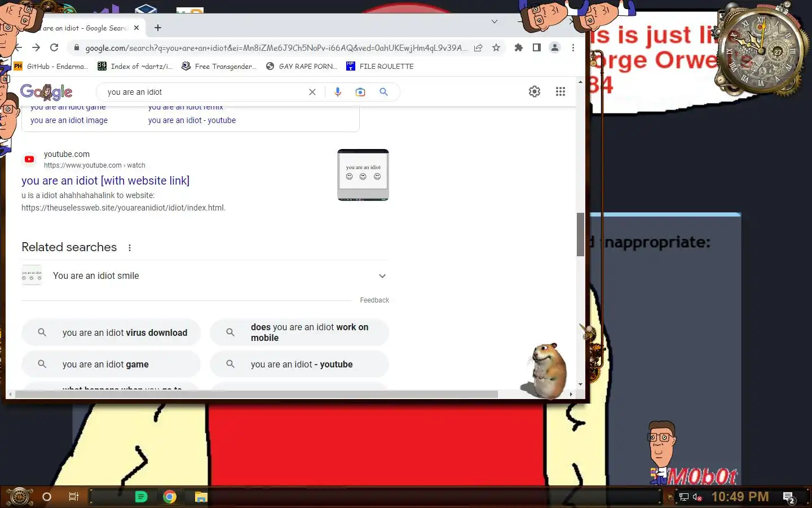Open 'you are an idiot - youtube' suggestion link
Screen dimensions: 812x508
[x=192, y=120]
